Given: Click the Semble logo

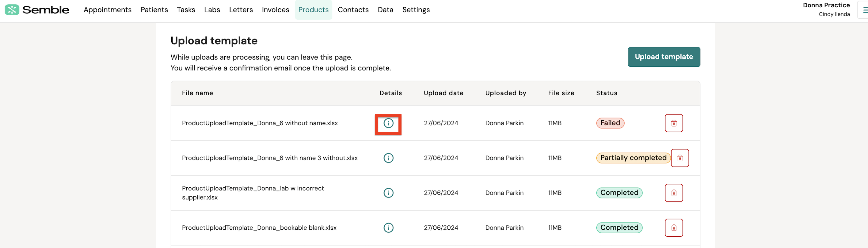Looking at the screenshot, I should click(x=37, y=10).
